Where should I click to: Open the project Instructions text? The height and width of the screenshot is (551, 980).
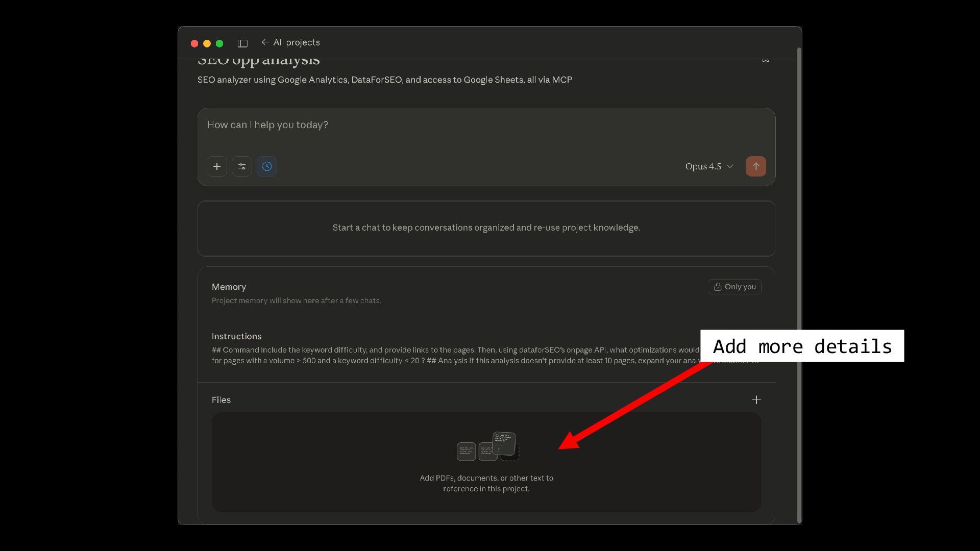449,355
